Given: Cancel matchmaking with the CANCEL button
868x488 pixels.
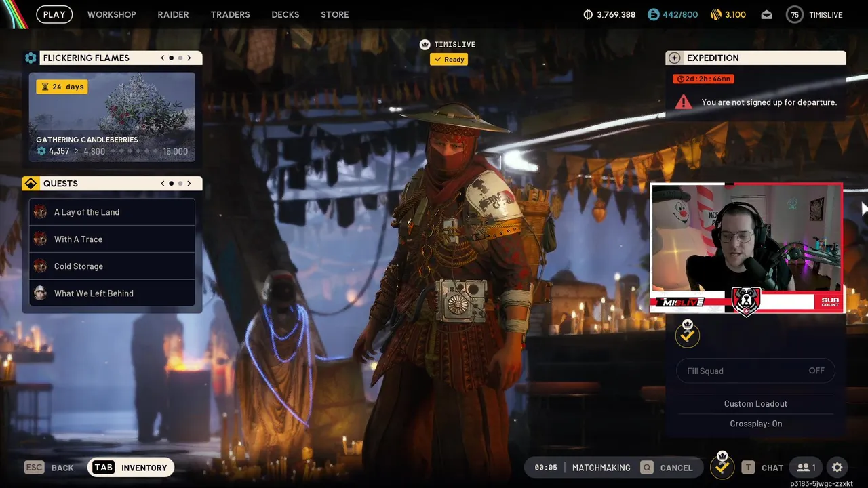Looking at the screenshot, I should 667,468.
